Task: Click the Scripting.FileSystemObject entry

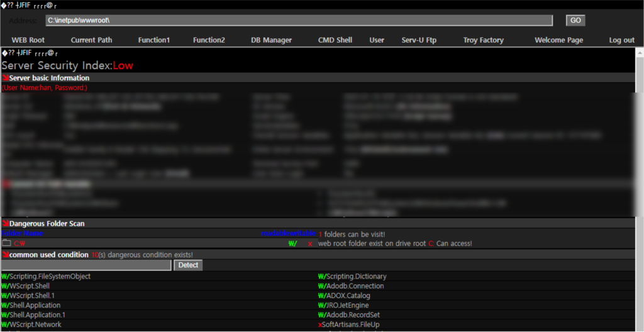Action: click(50, 277)
